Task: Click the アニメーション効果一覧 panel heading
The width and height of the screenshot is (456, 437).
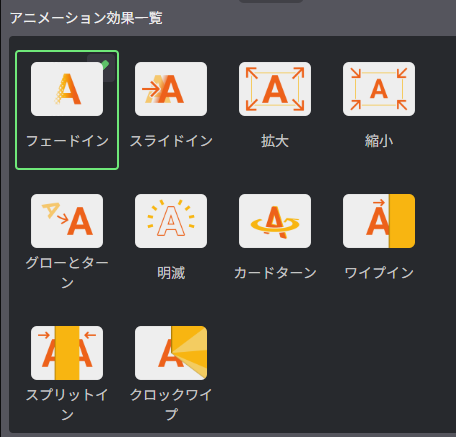Action: coord(86,18)
